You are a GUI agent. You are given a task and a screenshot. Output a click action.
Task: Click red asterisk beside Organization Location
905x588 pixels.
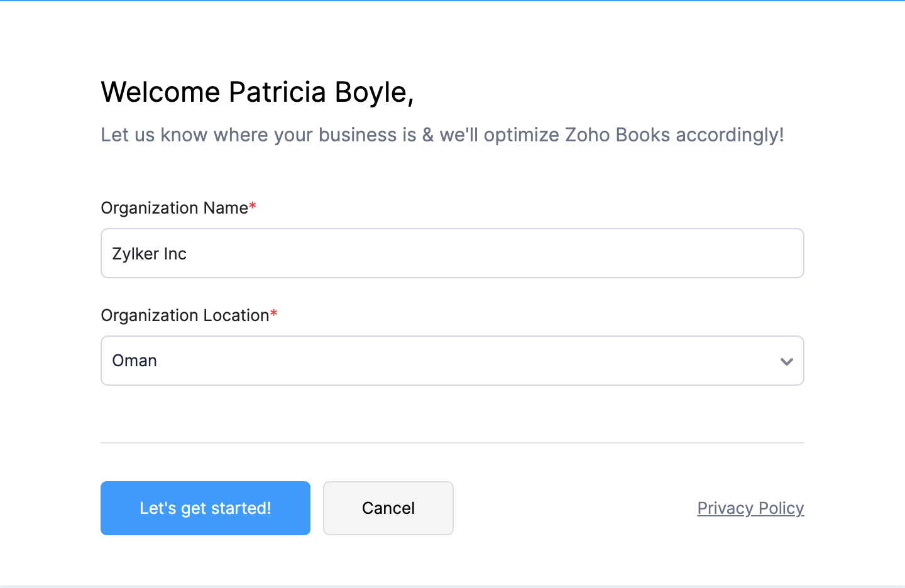tap(274, 313)
